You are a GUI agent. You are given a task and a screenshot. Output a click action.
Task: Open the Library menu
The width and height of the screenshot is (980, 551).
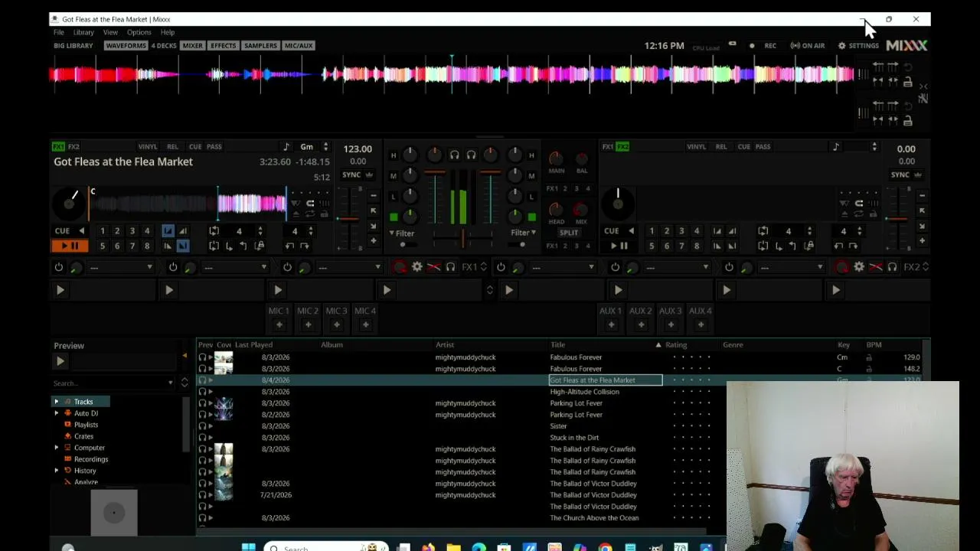coord(83,32)
